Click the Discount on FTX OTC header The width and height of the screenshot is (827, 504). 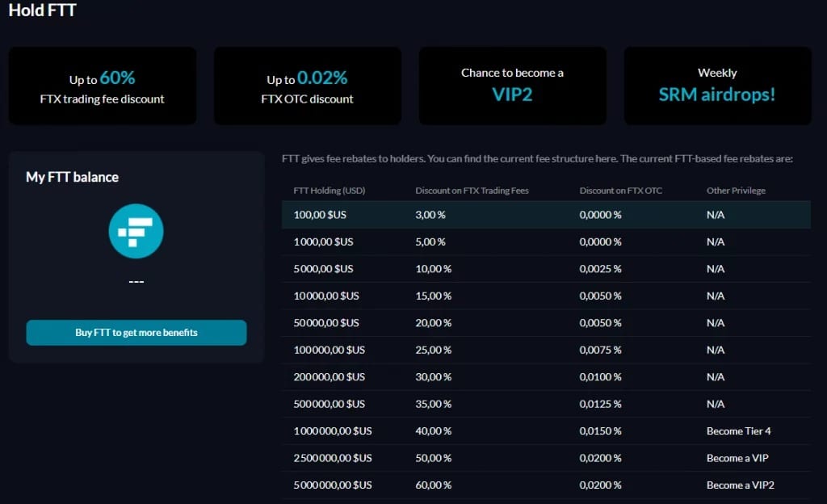point(620,191)
